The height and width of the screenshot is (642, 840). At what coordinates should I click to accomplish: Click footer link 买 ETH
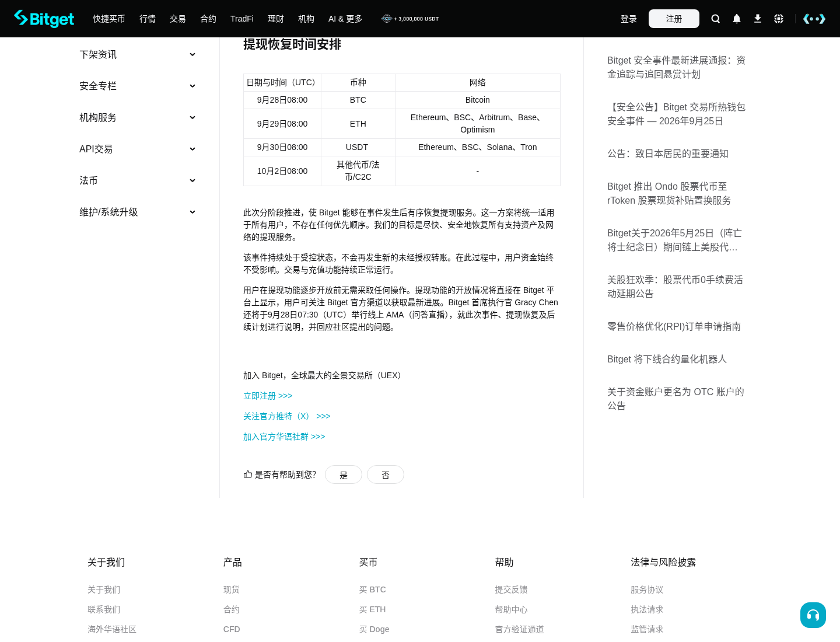point(373,609)
